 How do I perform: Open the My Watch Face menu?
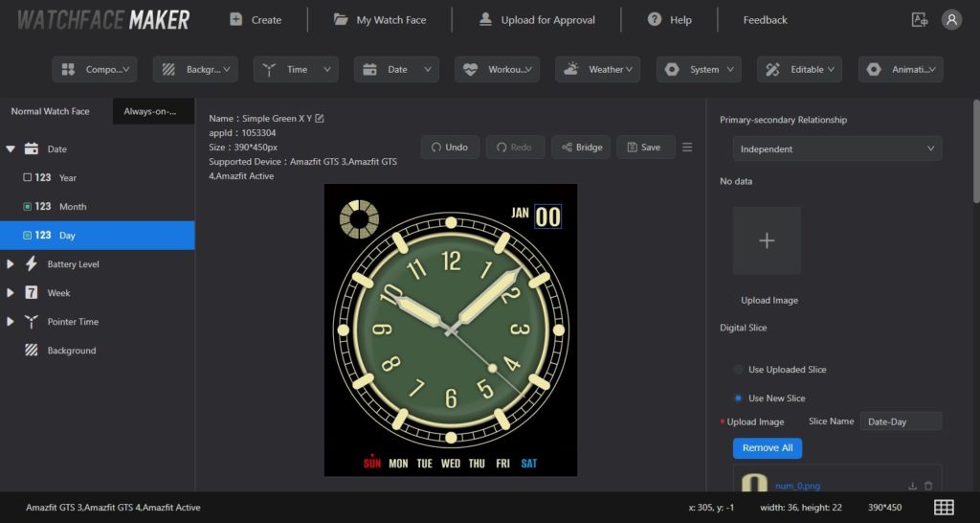(x=380, y=19)
